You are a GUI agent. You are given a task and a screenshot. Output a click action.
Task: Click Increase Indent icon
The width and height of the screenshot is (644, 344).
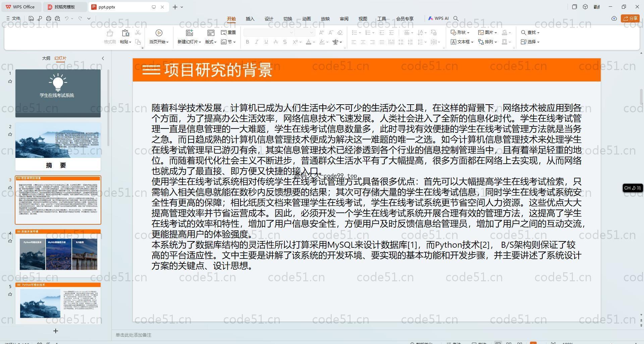[391, 33]
